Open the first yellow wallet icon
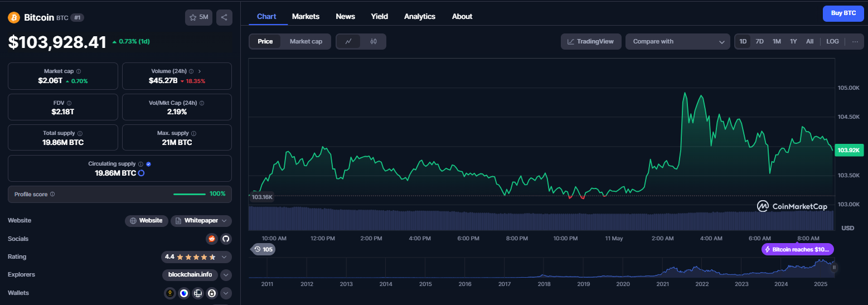This screenshot has width=868, height=305. click(x=170, y=293)
